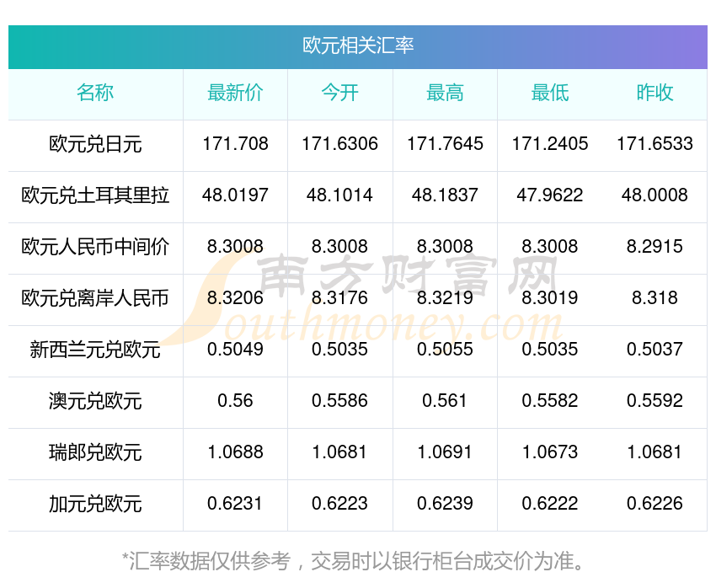
Task: Select the 昨收 column header
Action: 655,93
